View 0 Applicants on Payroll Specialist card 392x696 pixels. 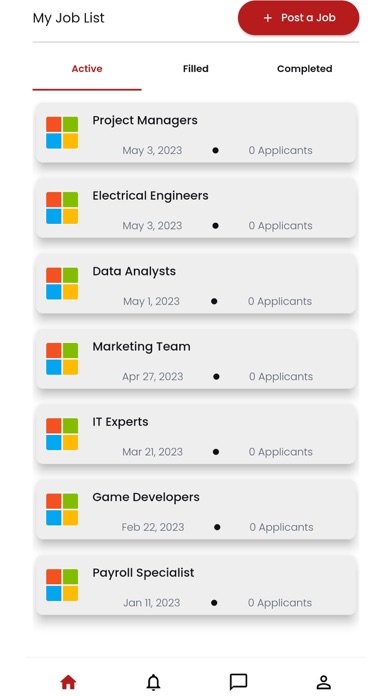tap(280, 603)
